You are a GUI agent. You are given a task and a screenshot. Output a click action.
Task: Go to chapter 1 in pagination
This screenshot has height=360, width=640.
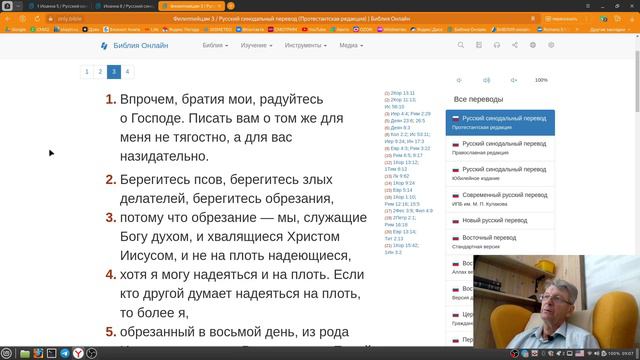click(x=87, y=72)
